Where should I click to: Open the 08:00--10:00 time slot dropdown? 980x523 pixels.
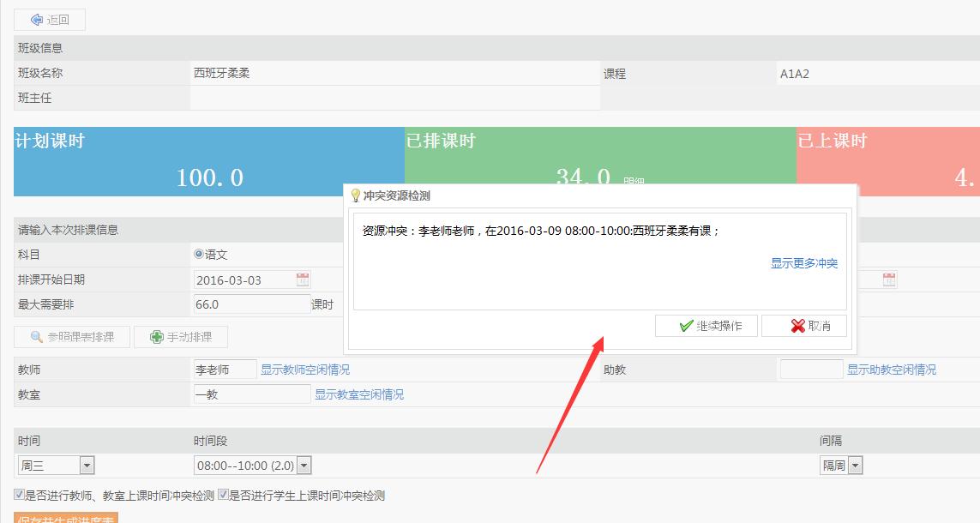click(x=304, y=466)
